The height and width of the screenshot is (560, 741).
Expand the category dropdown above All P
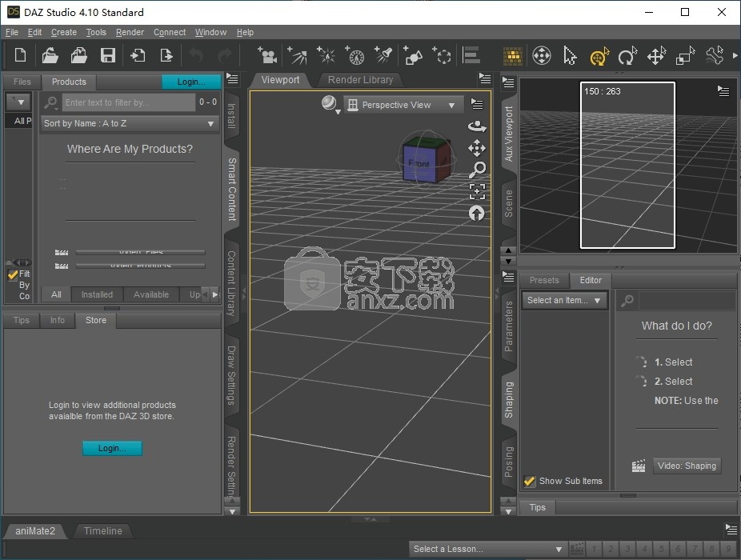[18, 102]
